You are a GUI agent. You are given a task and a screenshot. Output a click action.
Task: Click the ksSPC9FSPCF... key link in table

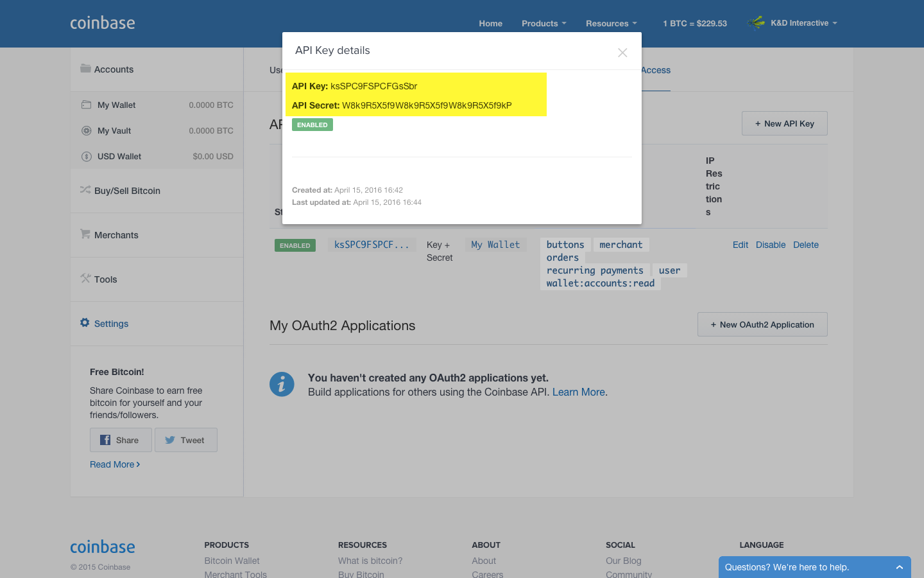(x=372, y=245)
